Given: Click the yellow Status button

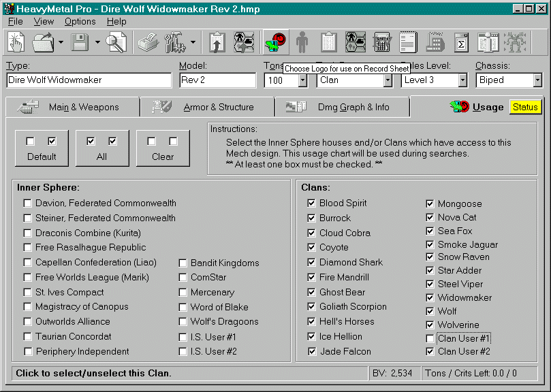Looking at the screenshot, I should (x=525, y=107).
